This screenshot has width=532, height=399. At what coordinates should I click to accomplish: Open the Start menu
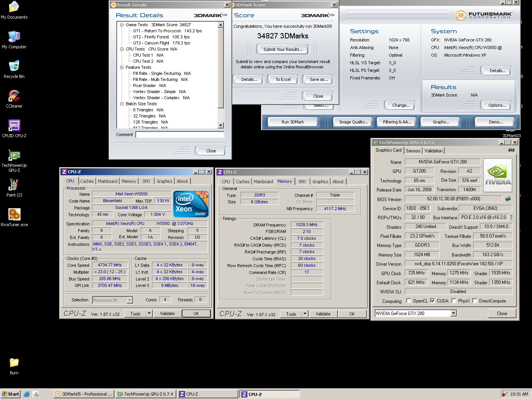(10, 394)
